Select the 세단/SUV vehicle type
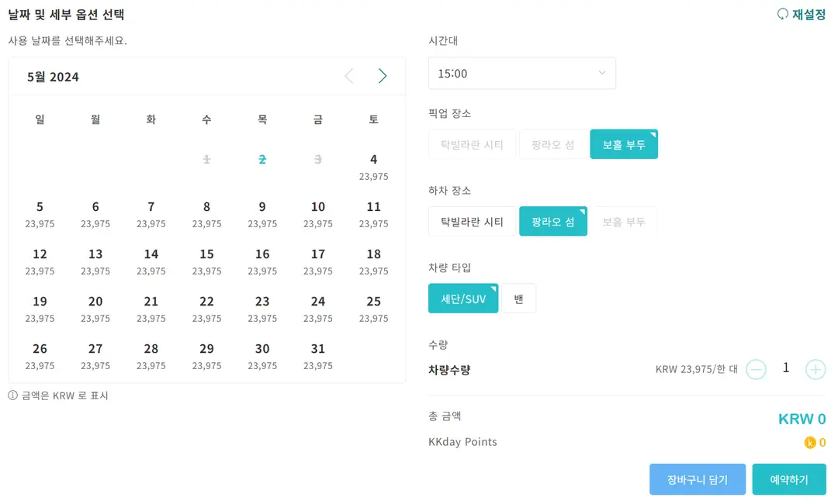 click(x=463, y=299)
